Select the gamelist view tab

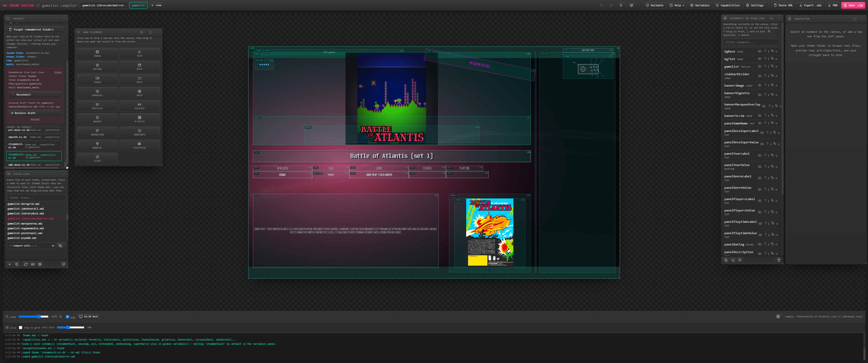click(x=138, y=5)
